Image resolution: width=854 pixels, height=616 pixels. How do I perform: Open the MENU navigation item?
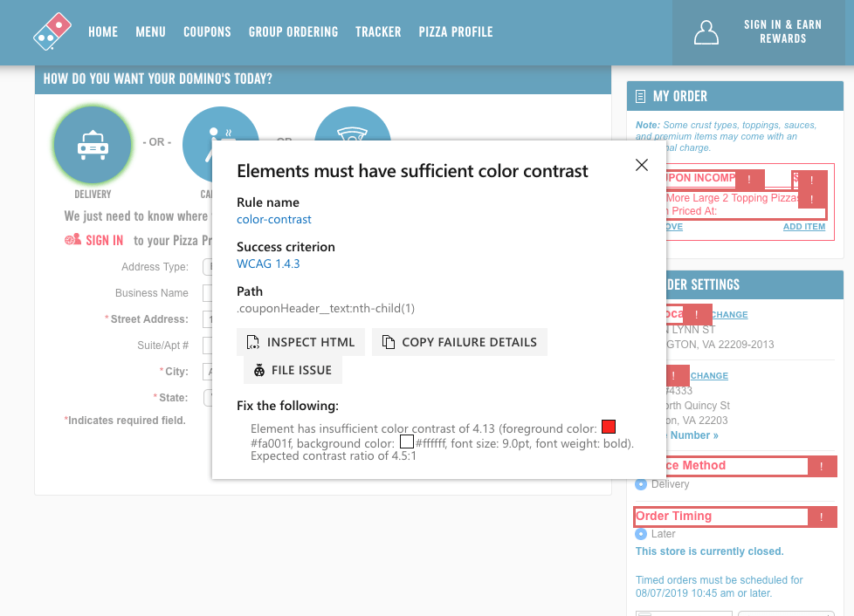150,32
